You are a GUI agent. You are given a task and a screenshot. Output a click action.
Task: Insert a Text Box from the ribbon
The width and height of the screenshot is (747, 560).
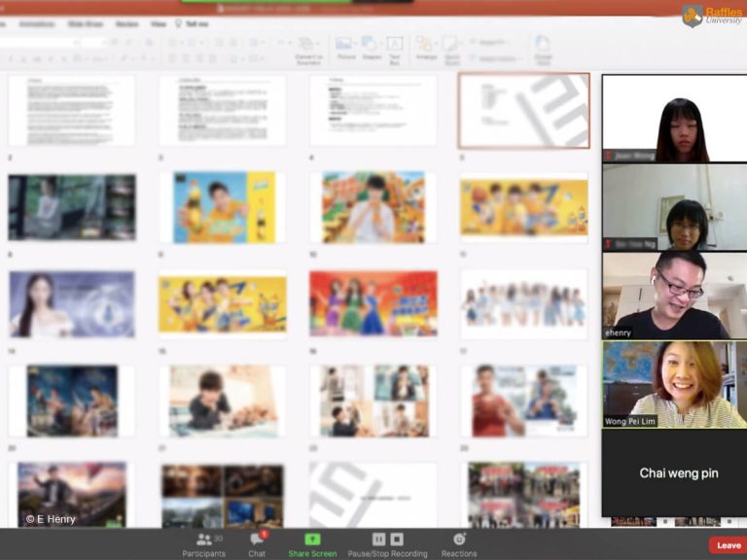(395, 45)
